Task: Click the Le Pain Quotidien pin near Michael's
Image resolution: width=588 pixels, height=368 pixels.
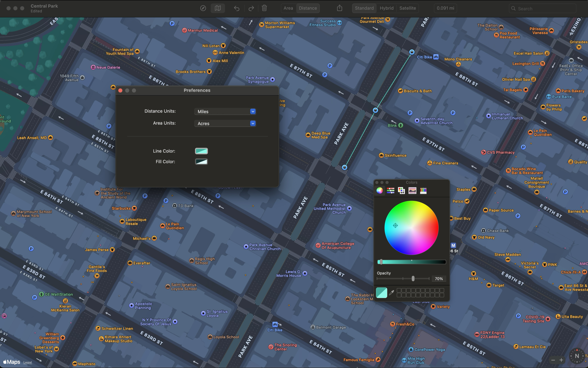Action: (x=163, y=226)
